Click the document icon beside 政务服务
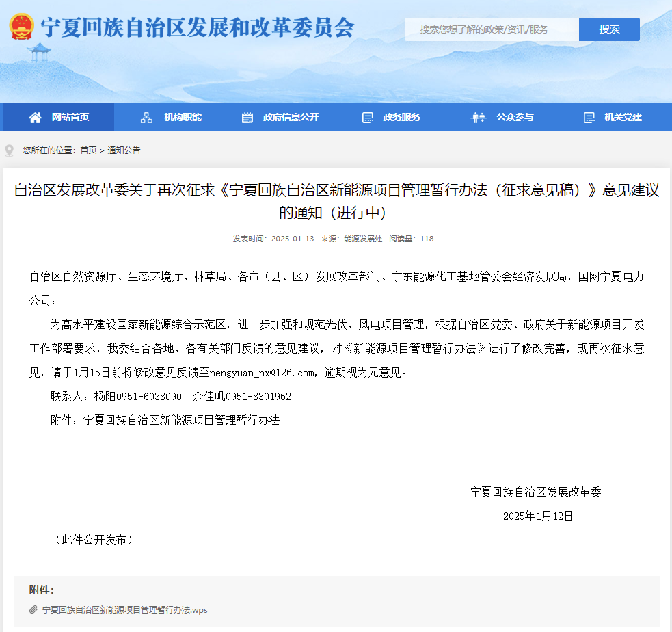The width and height of the screenshot is (672, 632). [x=368, y=118]
